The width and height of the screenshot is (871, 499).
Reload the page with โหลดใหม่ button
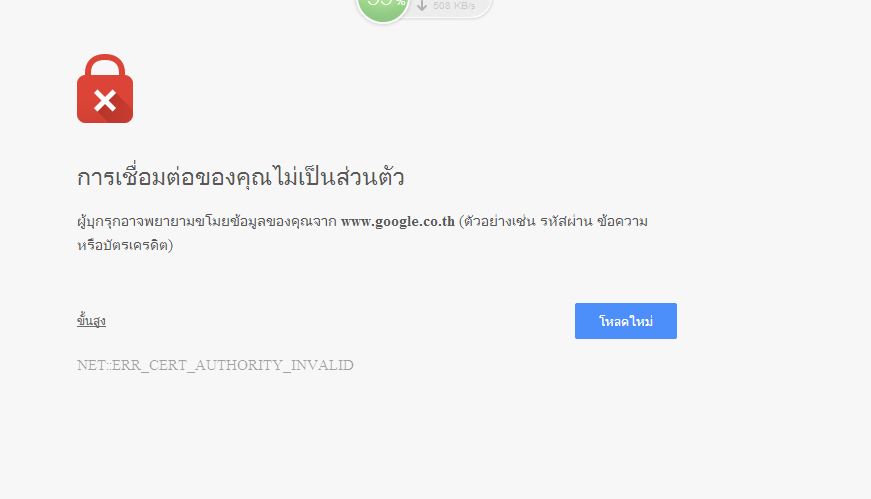click(x=625, y=321)
